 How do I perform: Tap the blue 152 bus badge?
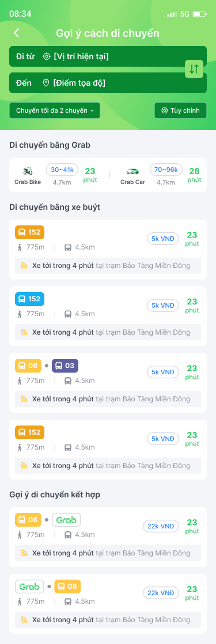tap(29, 299)
